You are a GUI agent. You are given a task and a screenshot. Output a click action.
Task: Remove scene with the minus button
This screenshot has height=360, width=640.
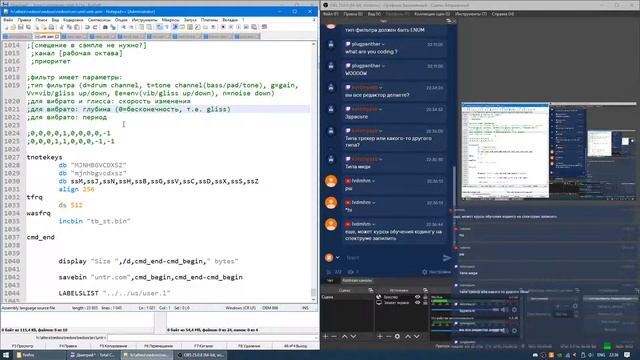point(334,336)
